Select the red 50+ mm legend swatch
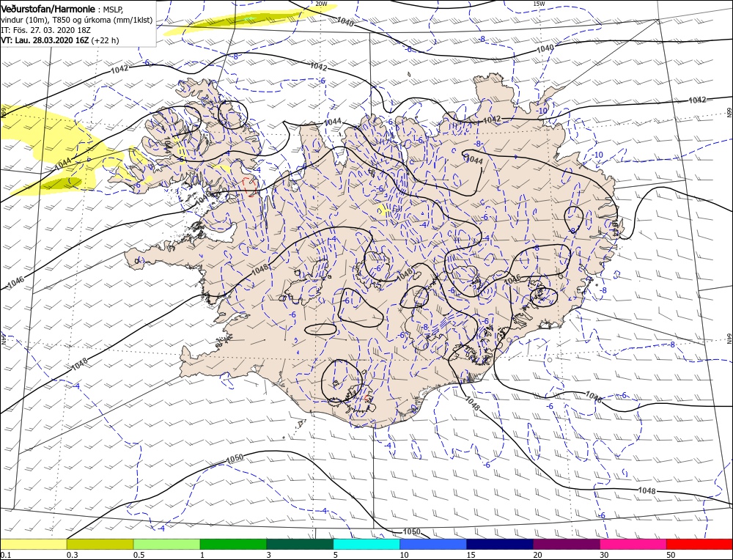733x560 pixels. [699, 544]
